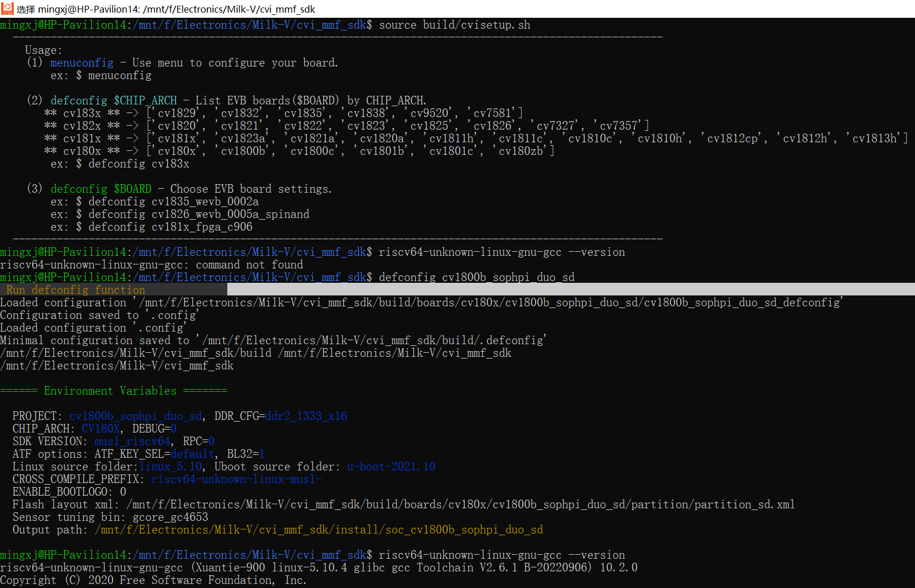Click the Linux source folder 'linux_5.10'

click(170, 467)
